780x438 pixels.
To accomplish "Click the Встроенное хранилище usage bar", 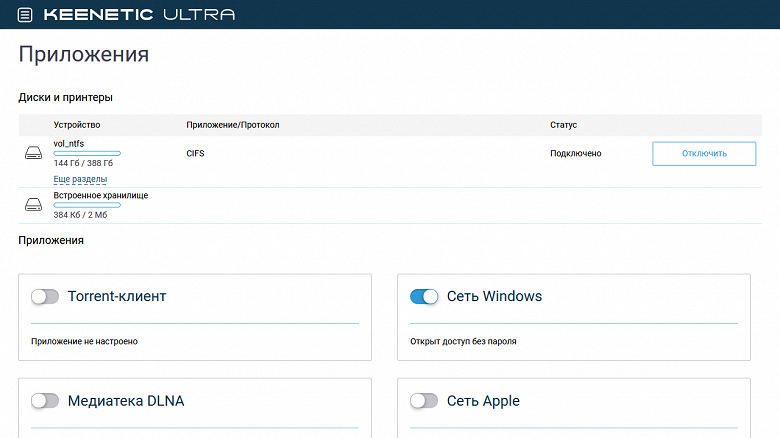I will [87, 205].
